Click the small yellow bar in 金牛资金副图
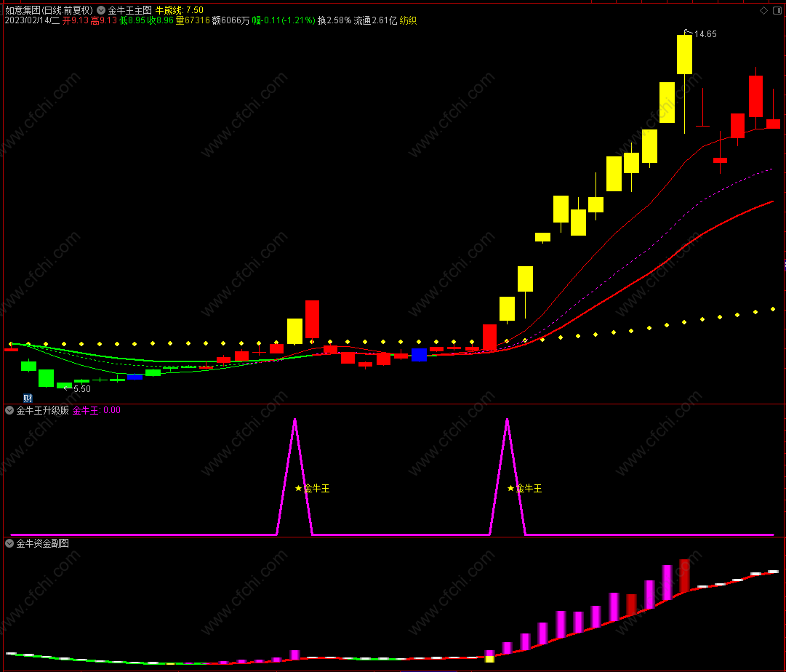Viewport: 786px width, 672px height. 489,659
